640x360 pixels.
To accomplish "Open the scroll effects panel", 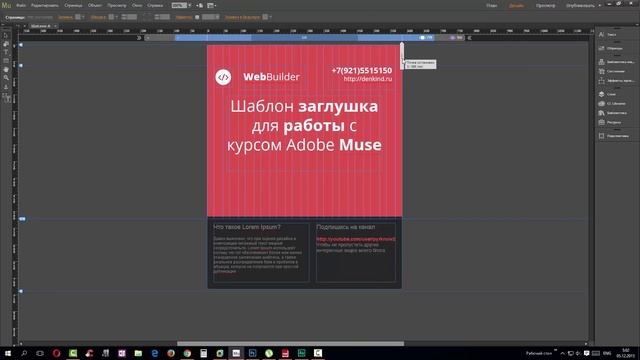I will coord(601,81).
